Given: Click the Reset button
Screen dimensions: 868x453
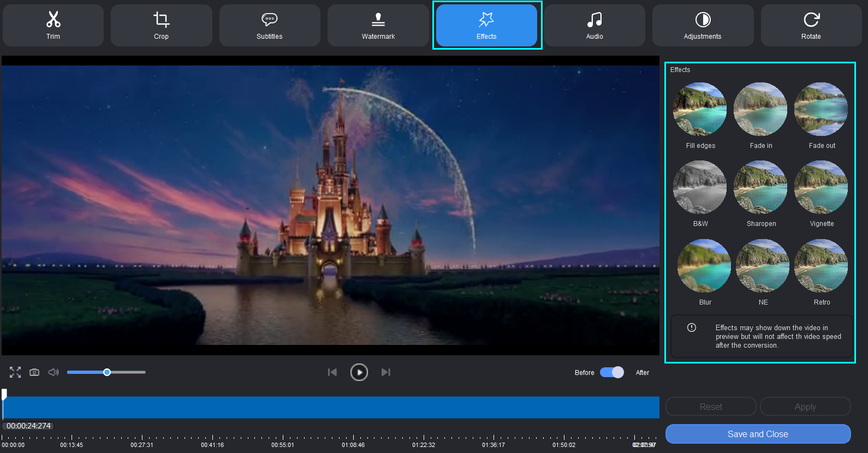Looking at the screenshot, I should pos(711,407).
